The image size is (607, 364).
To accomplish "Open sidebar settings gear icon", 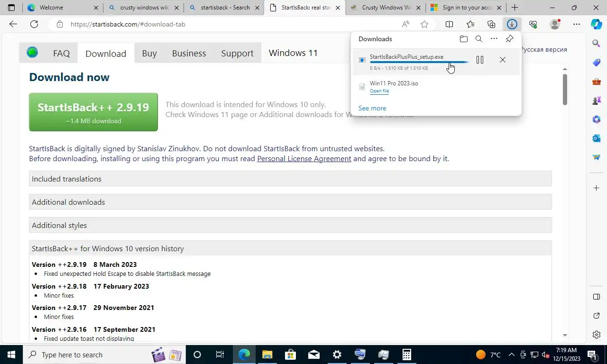I will 597,335.
